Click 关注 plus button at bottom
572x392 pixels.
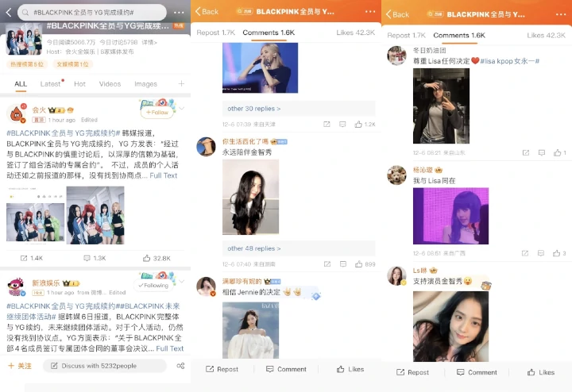point(20,366)
